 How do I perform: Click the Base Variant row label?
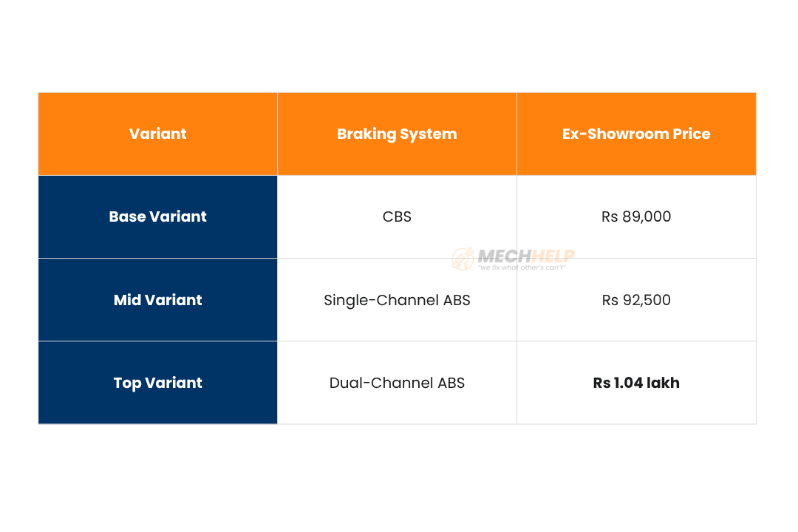coord(157,216)
